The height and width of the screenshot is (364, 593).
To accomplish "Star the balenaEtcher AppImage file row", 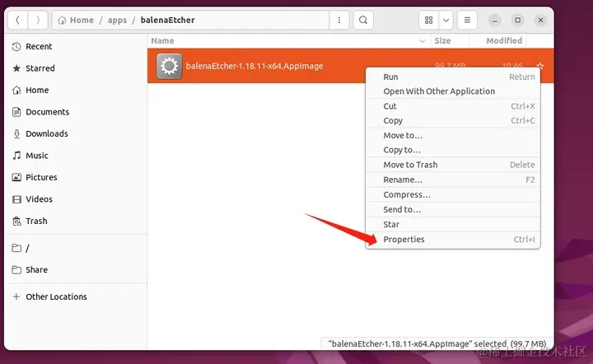I will coord(540,66).
